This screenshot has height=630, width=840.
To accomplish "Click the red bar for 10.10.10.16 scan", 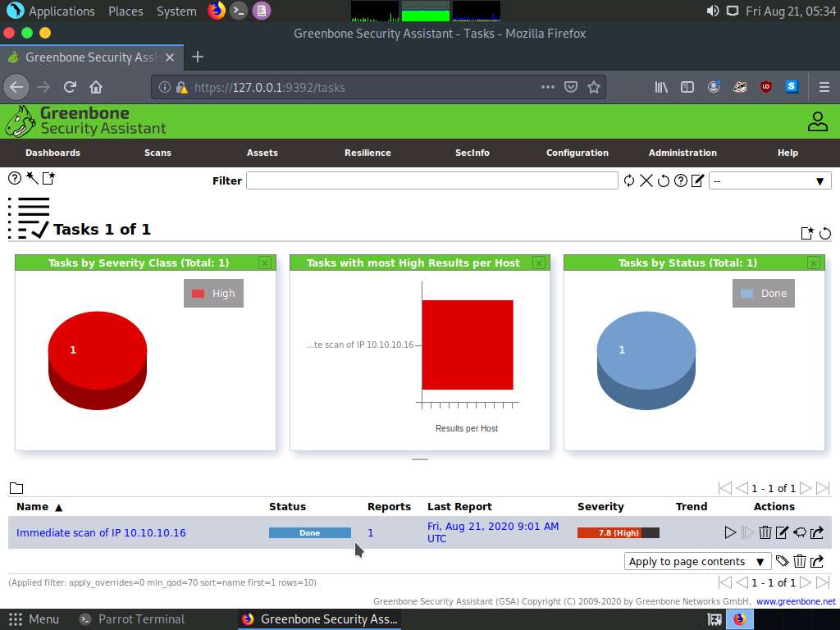I will coord(467,345).
